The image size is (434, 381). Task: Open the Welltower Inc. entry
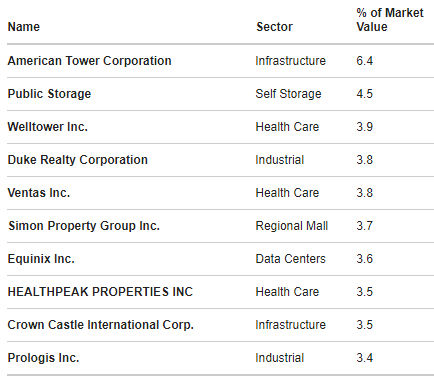pos(47,127)
